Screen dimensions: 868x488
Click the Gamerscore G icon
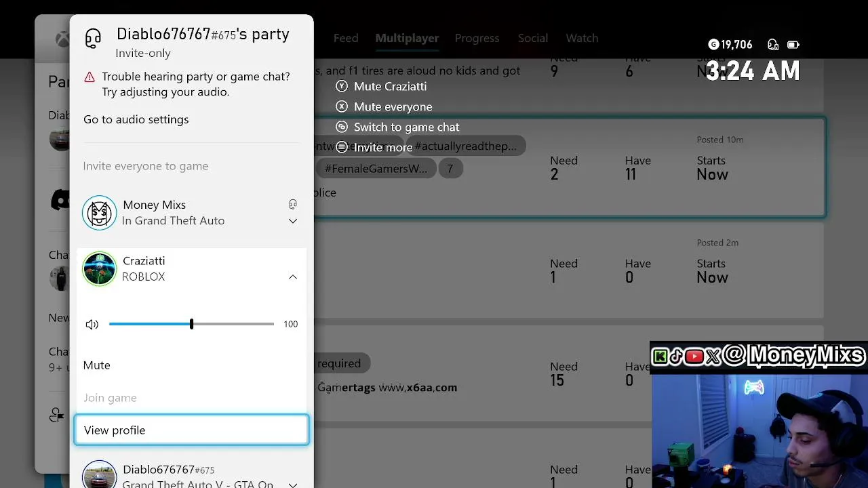713,45
